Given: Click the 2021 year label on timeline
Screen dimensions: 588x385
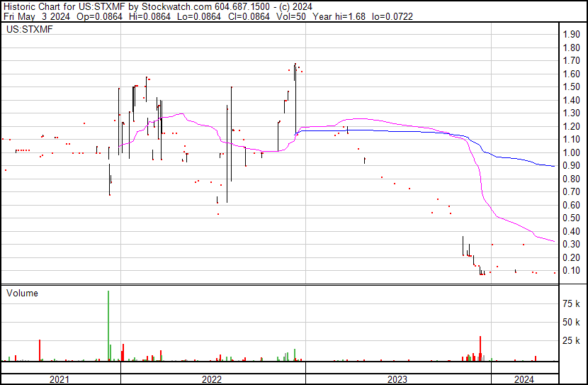Looking at the screenshot, I should 60,379.
